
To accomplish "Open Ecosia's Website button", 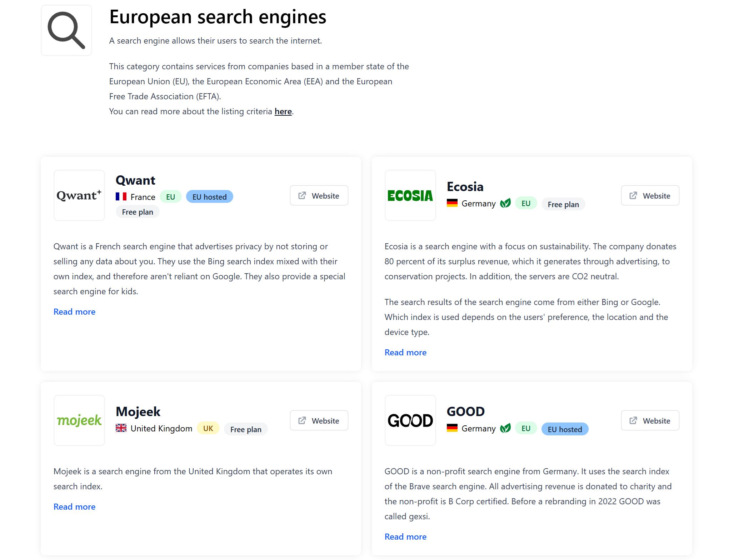I will (650, 195).
